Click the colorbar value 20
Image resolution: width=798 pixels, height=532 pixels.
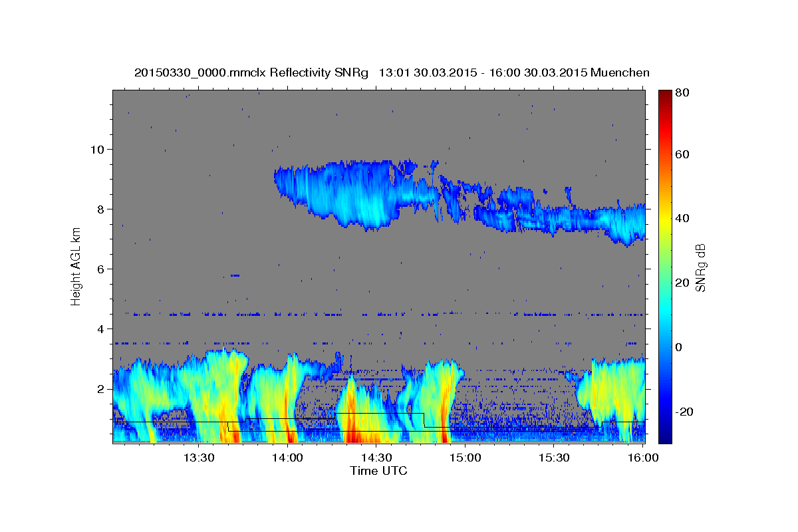(x=681, y=283)
